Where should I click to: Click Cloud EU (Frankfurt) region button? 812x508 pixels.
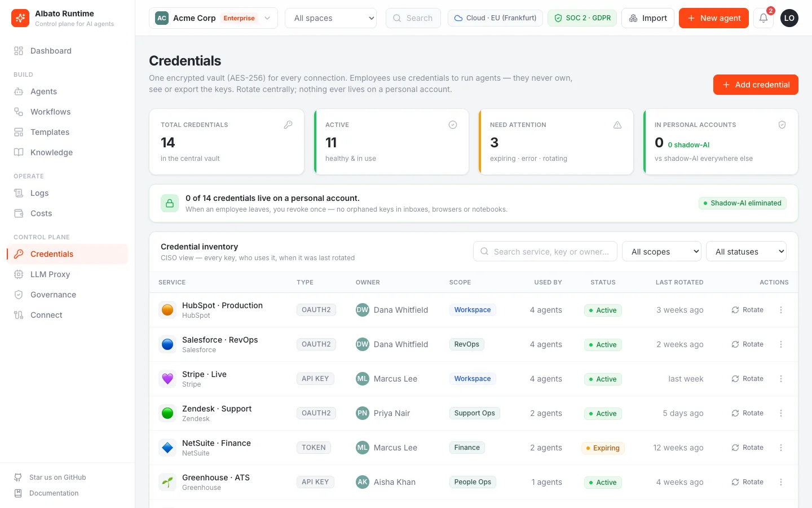pos(495,18)
